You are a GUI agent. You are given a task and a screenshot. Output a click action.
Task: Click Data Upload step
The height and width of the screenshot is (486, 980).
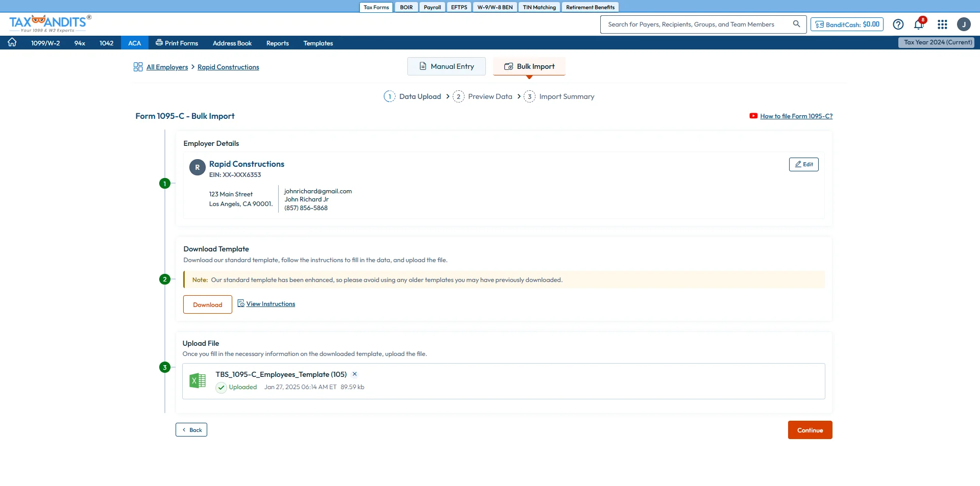412,96
